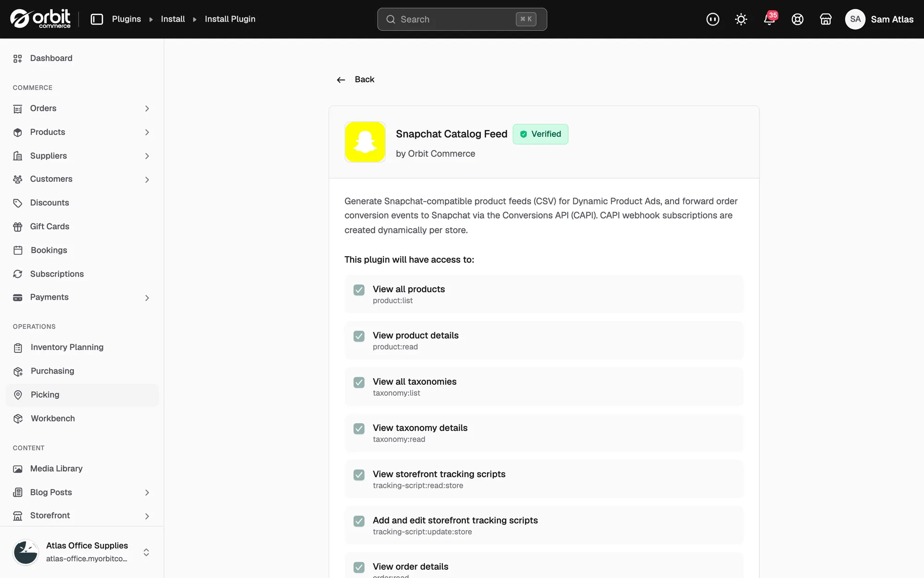
Task: Click the Verified badge
Action: (541, 134)
